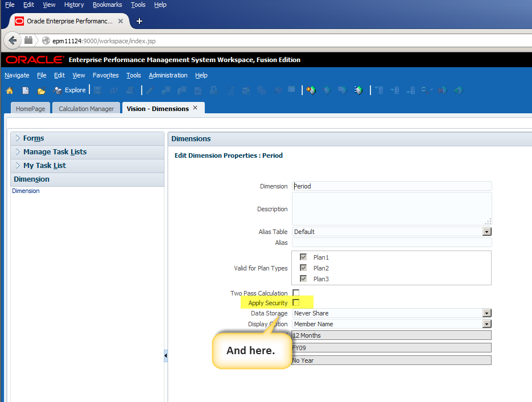Click the dimmed Save disk icon
532x402 pixels.
pos(98,91)
